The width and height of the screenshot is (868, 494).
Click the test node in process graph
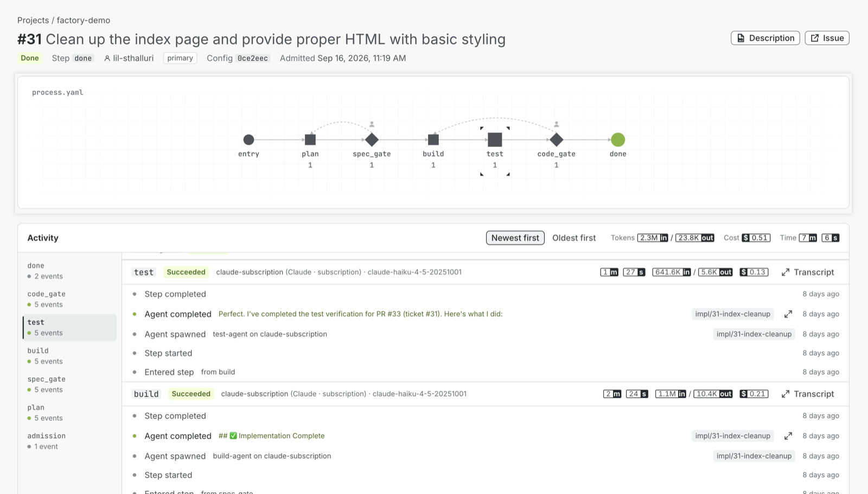pyautogui.click(x=495, y=140)
